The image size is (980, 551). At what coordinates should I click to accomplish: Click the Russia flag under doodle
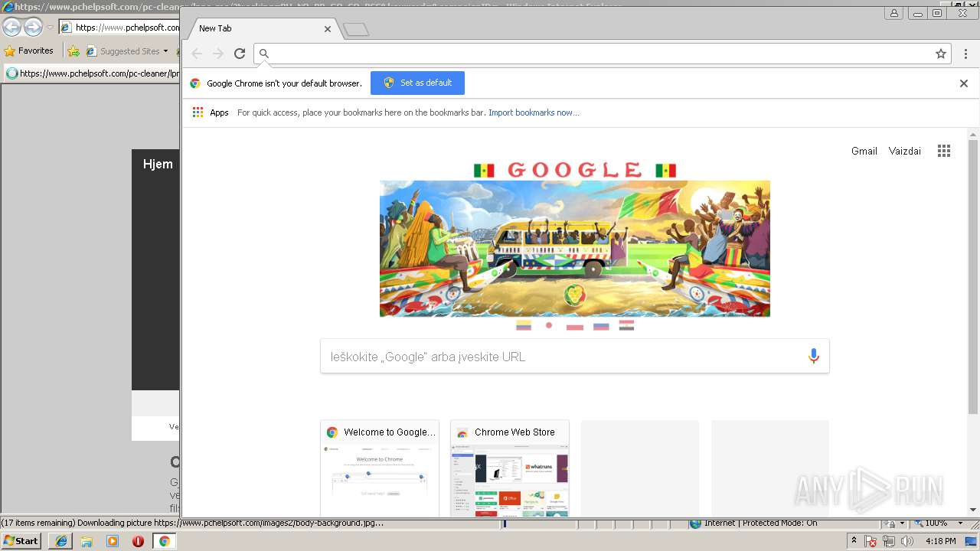click(601, 325)
